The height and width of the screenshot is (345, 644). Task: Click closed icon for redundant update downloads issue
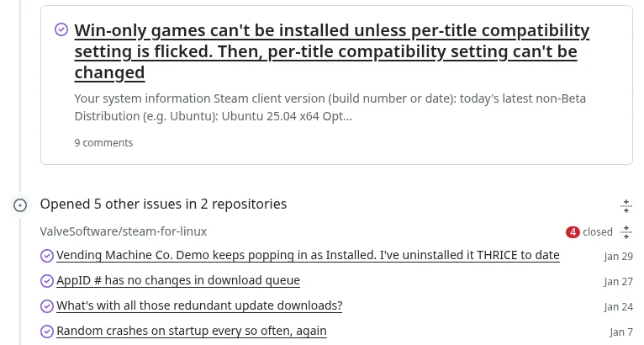(47, 306)
